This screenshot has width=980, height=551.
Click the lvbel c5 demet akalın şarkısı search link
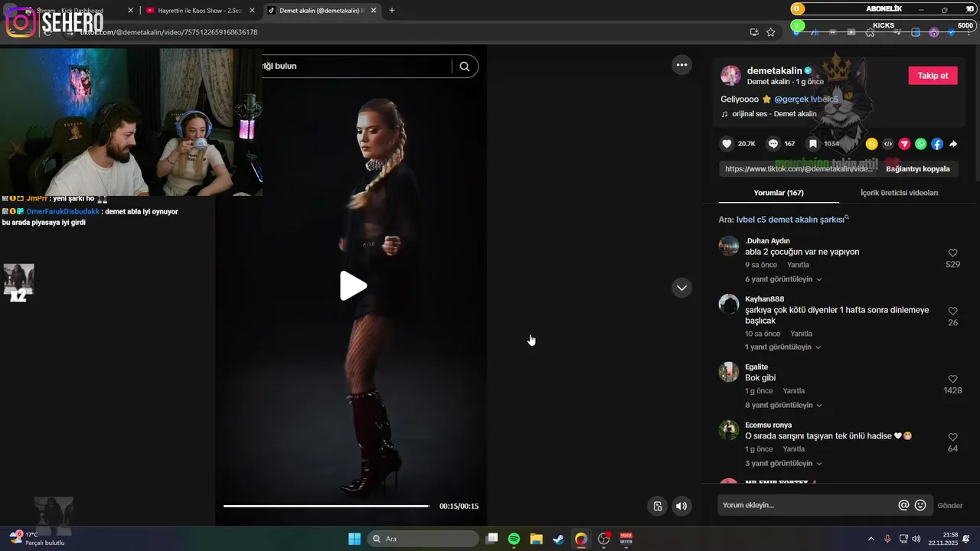coord(792,220)
